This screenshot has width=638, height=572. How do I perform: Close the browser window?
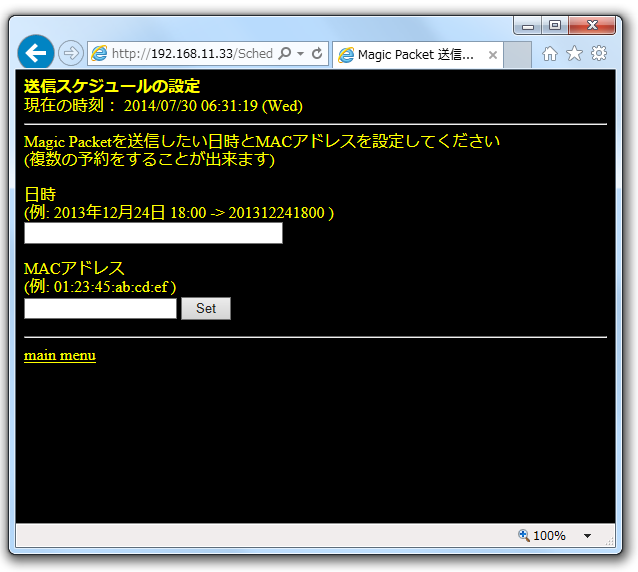click(592, 26)
